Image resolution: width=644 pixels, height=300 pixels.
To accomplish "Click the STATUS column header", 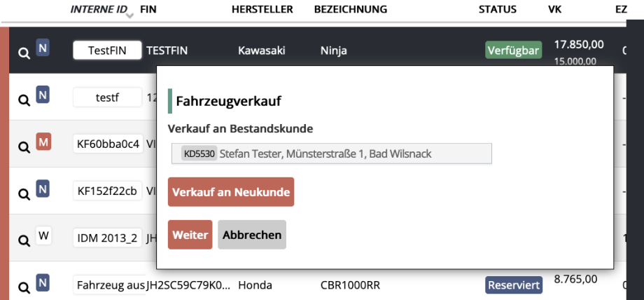I will [x=497, y=9].
